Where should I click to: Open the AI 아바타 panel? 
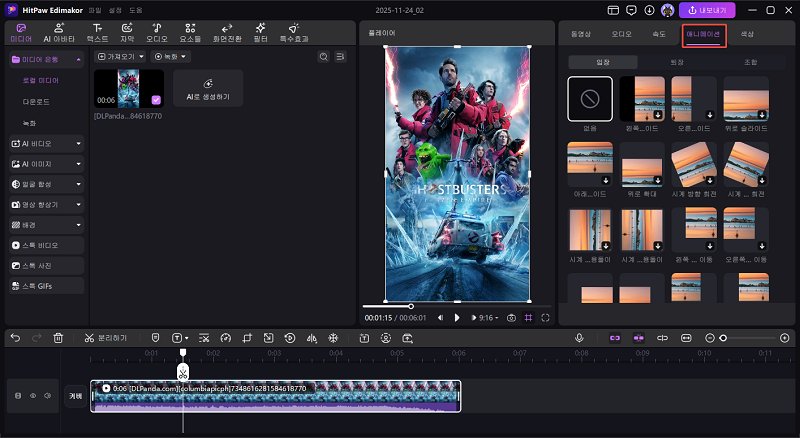click(59, 32)
